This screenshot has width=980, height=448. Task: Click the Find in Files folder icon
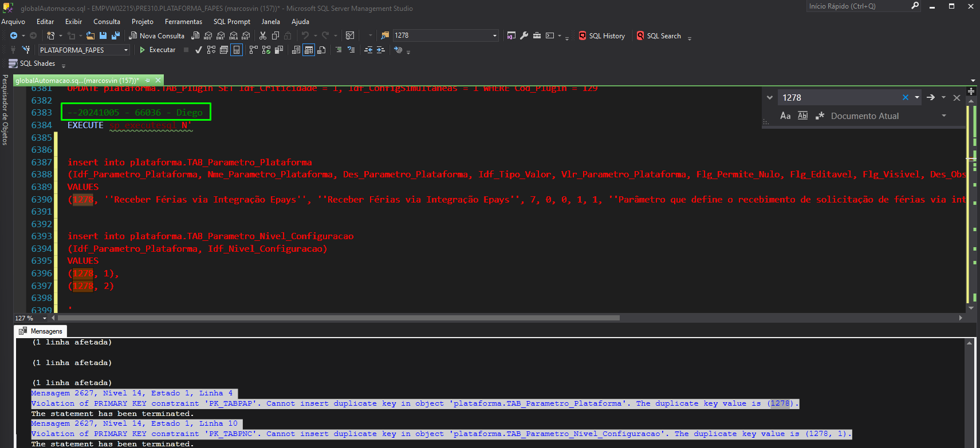[385, 35]
